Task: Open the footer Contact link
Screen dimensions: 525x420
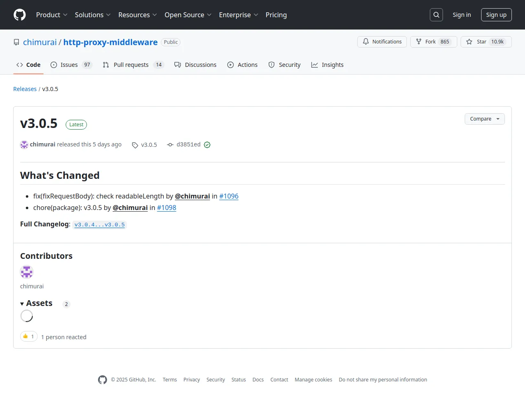Action: coord(279,380)
